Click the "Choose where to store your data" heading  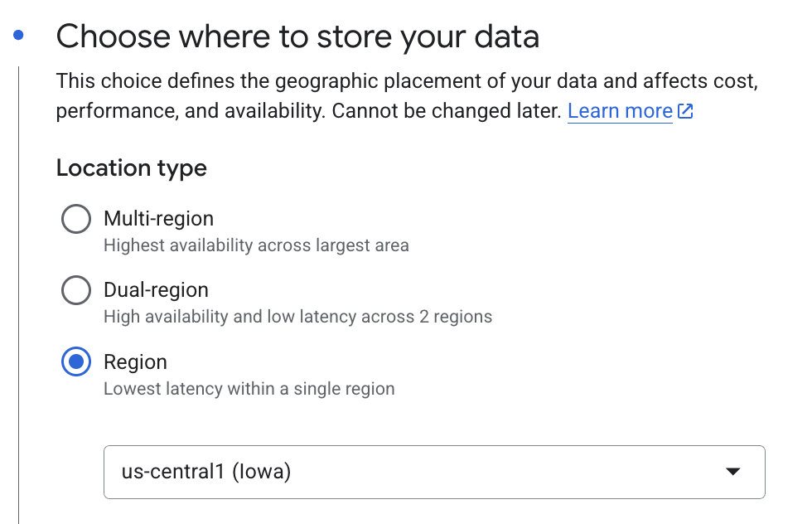coord(297,36)
